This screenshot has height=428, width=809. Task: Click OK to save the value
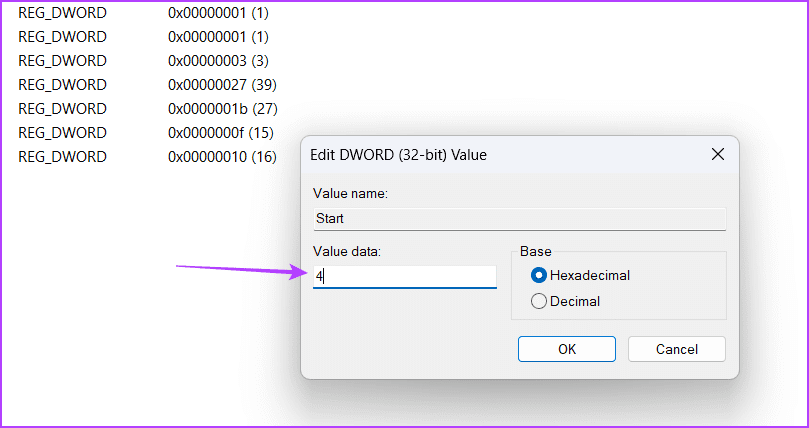click(567, 349)
